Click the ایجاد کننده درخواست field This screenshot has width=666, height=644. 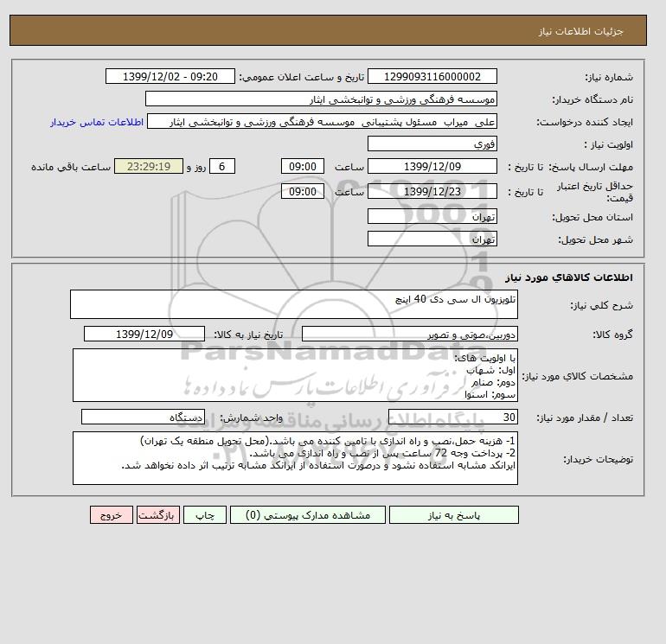coord(322,121)
